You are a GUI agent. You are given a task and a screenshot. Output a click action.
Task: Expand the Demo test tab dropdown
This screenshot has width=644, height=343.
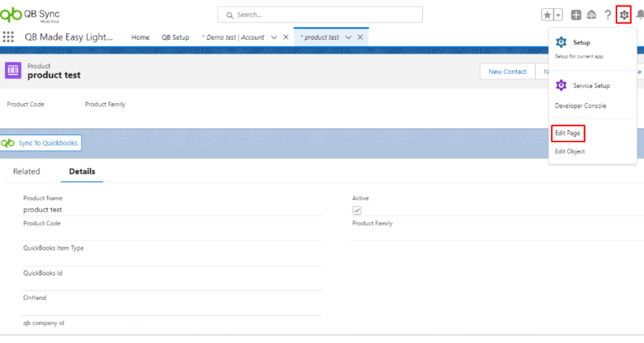click(274, 37)
